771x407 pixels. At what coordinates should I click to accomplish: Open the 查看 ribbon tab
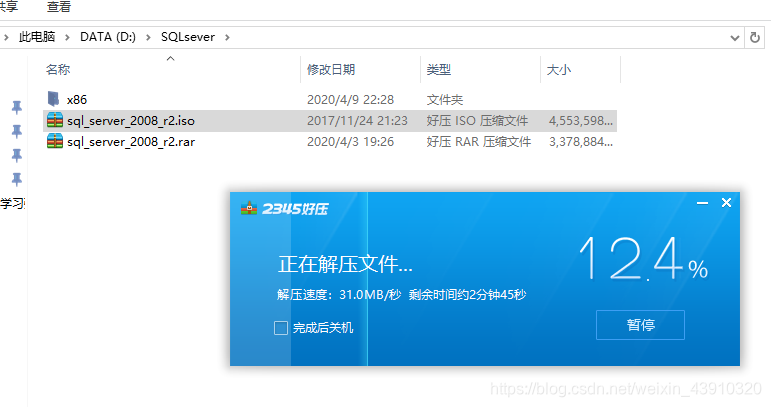tap(59, 7)
